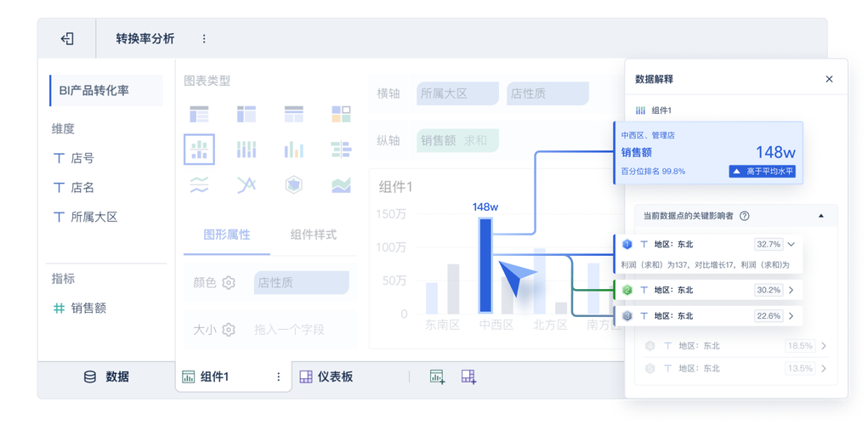Click the 所属大区 dimension field in left list
868x425 pixels.
click(x=86, y=217)
